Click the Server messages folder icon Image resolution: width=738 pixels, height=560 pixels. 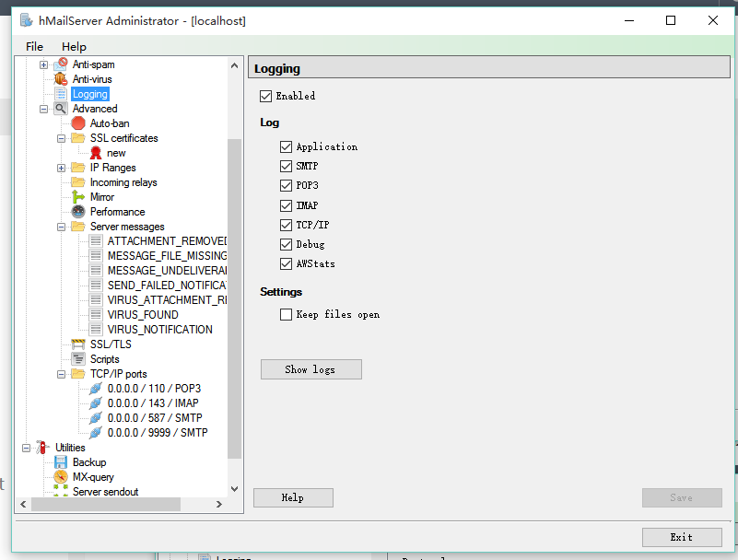coord(78,227)
